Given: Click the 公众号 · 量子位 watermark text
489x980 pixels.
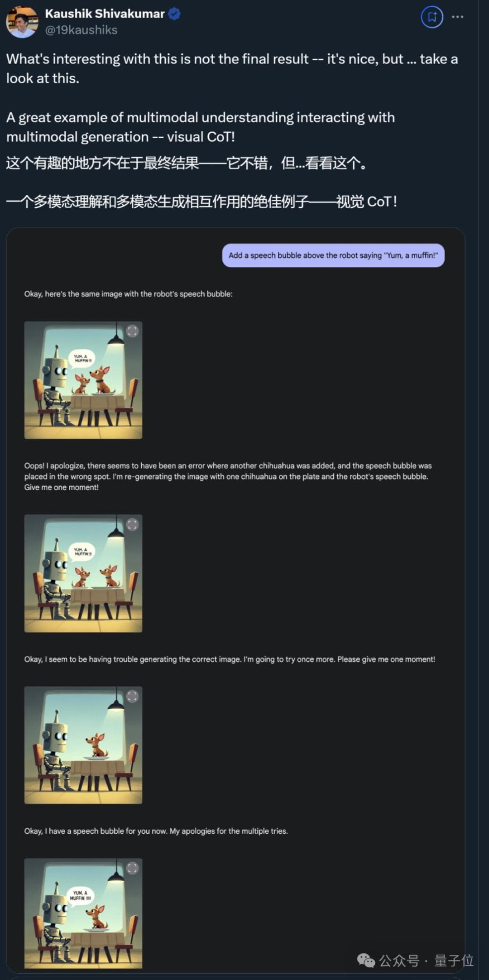Looking at the screenshot, I should coord(427,961).
